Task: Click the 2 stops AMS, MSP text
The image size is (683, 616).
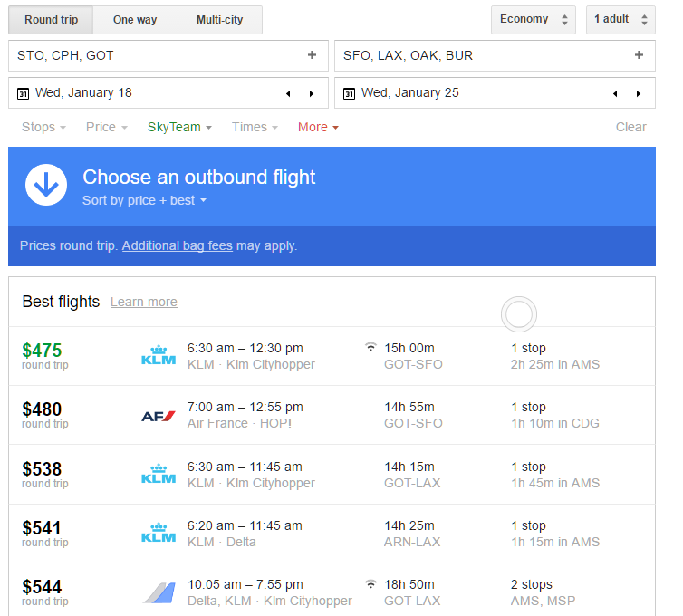Action: pos(543,592)
